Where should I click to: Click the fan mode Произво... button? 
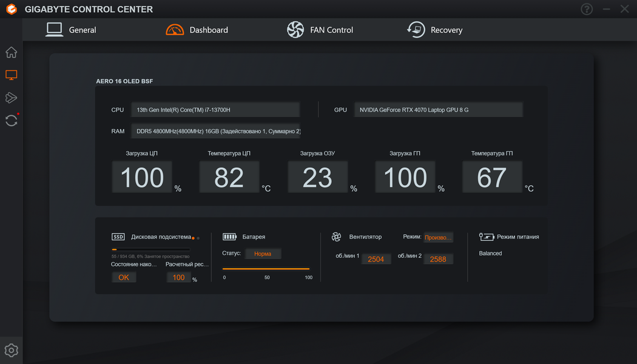[438, 237]
